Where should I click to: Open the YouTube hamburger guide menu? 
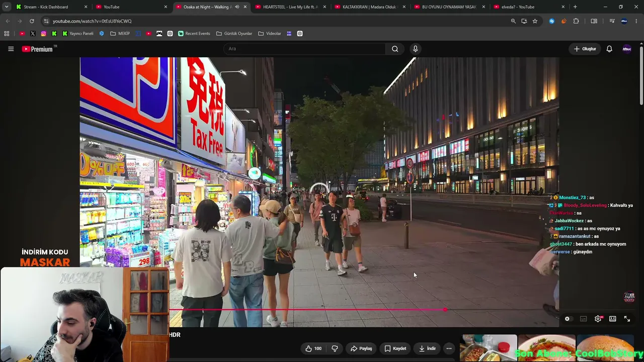pyautogui.click(x=11, y=49)
